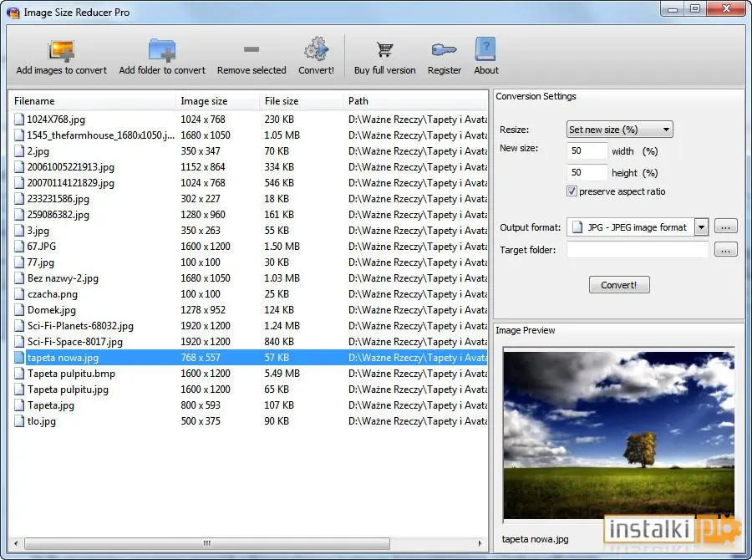Click the file icon beside Domek.jpg
Image resolution: width=752 pixels, height=560 pixels.
[19, 309]
